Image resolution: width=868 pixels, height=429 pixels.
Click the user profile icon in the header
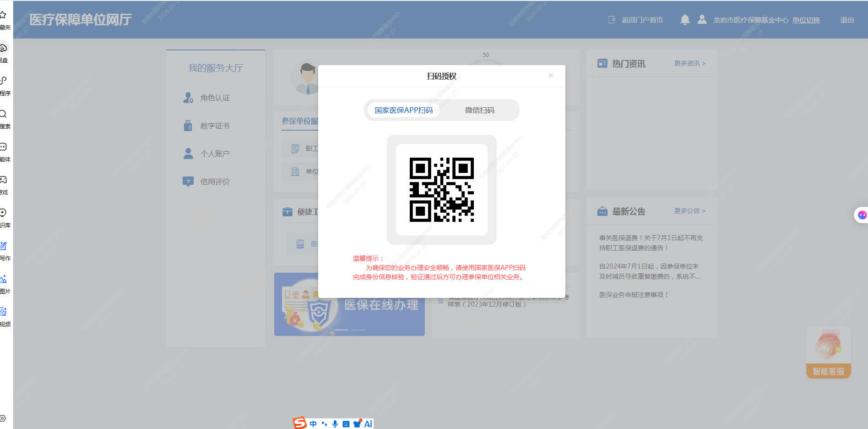702,19
